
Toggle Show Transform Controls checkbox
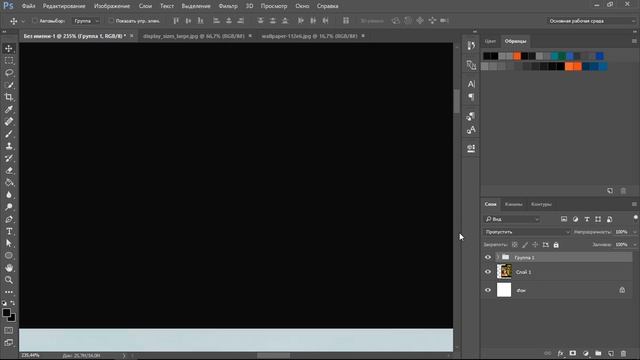pyautogui.click(x=111, y=21)
